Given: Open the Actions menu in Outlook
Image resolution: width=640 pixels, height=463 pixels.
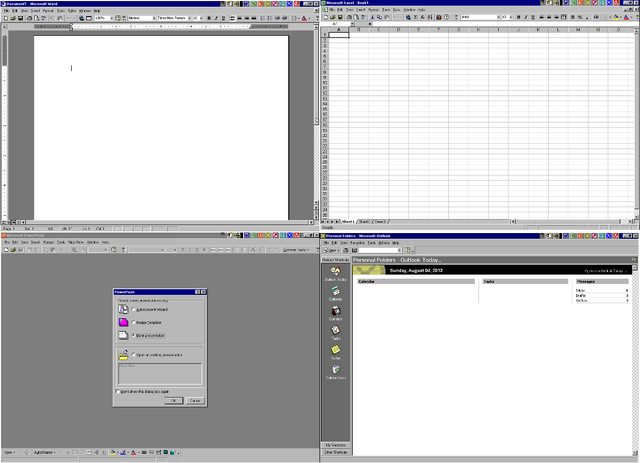Looking at the screenshot, I should point(384,243).
